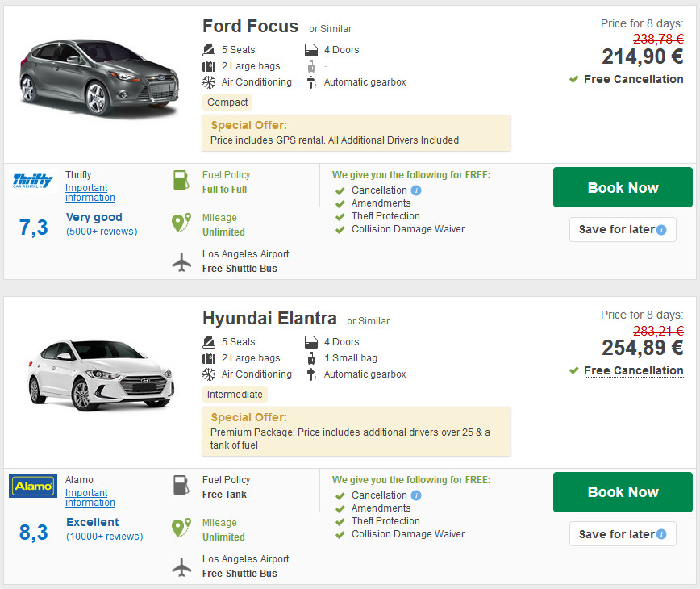
Task: Click the Thrifty car rental logo
Action: click(32, 181)
